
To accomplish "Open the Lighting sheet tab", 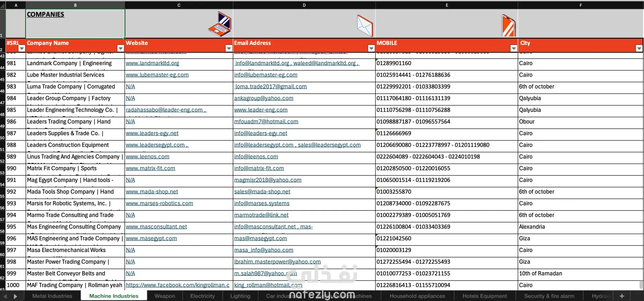I will pyautogui.click(x=240, y=296).
